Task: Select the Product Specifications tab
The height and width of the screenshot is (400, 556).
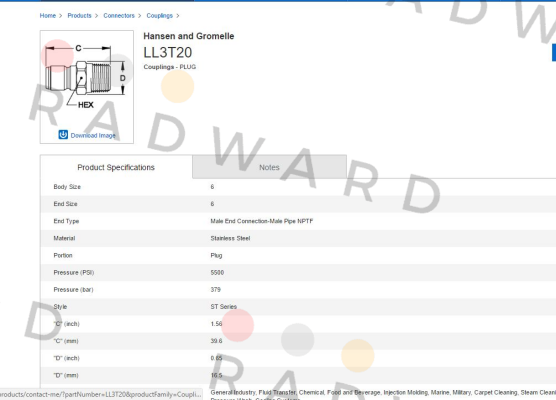Action: 116,167
